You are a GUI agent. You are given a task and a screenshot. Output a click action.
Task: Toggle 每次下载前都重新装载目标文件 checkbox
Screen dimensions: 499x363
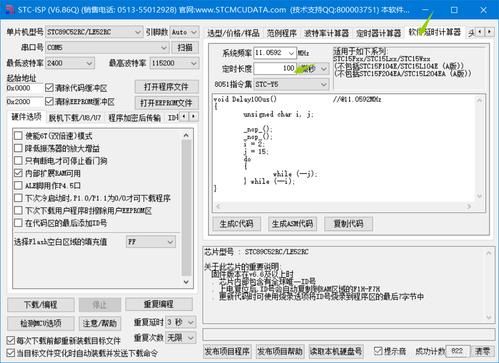[11, 340]
